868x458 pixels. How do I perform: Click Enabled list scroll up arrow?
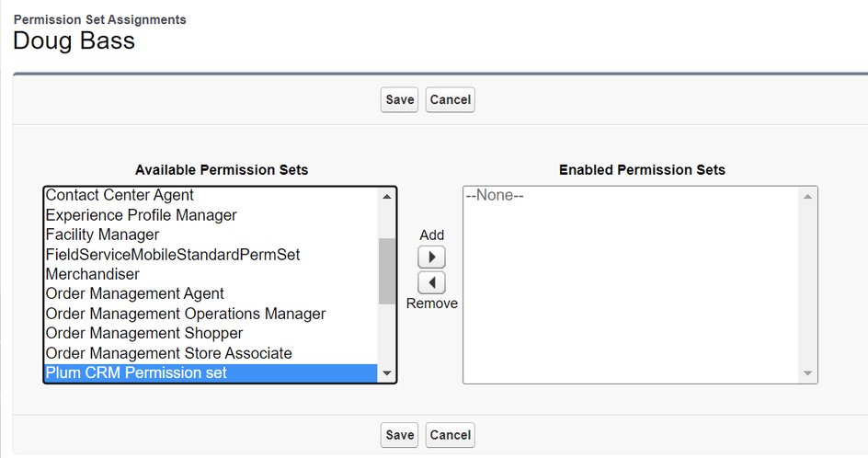(x=807, y=196)
